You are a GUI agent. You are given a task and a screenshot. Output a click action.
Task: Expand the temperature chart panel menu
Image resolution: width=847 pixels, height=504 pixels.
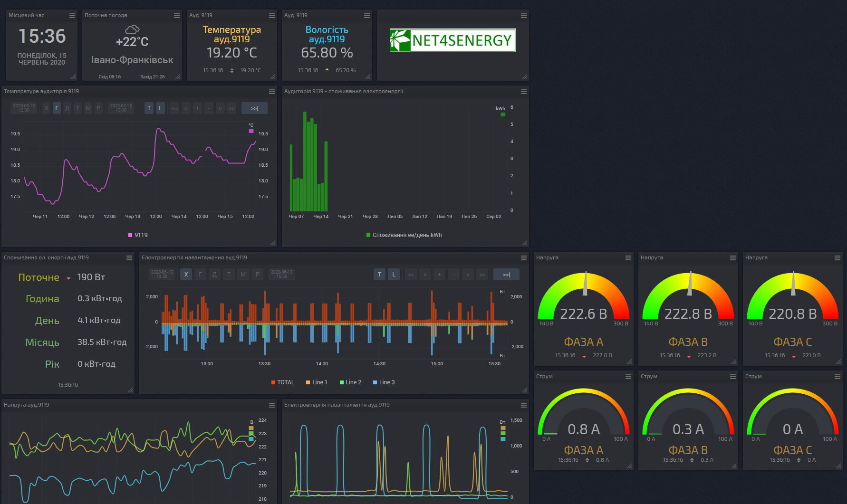pos(272,92)
